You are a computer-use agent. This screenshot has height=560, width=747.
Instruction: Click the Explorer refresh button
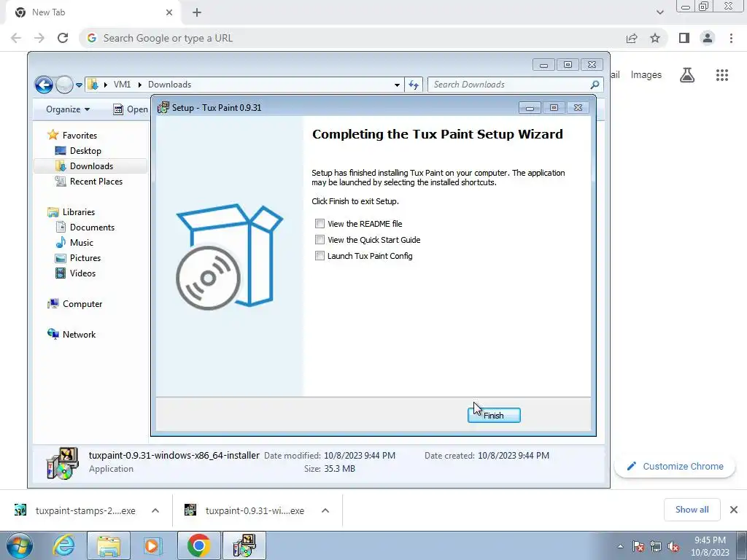414,85
